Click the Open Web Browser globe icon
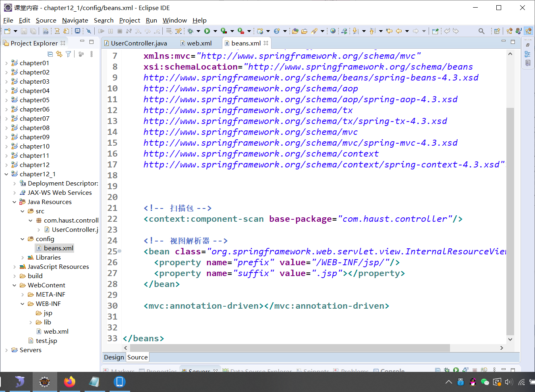The image size is (535, 392). coord(333,31)
